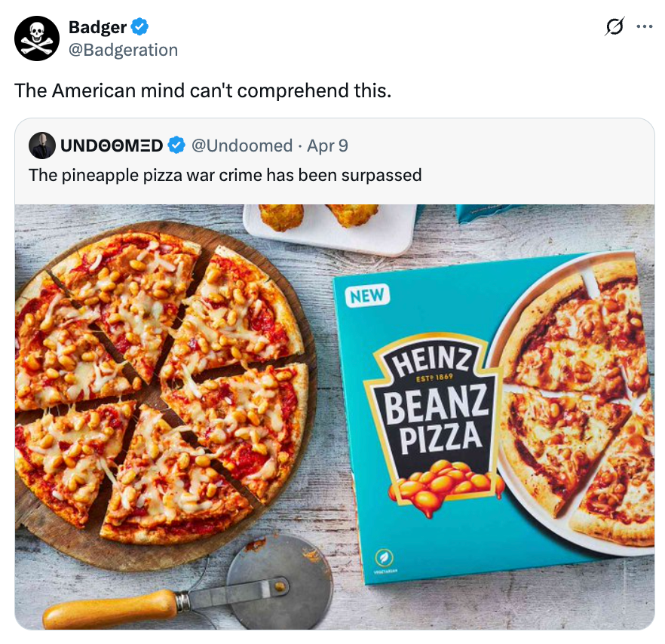Click UNDOOMED's profile avatar
Viewport: 665px width, 644px height.
coord(43,146)
